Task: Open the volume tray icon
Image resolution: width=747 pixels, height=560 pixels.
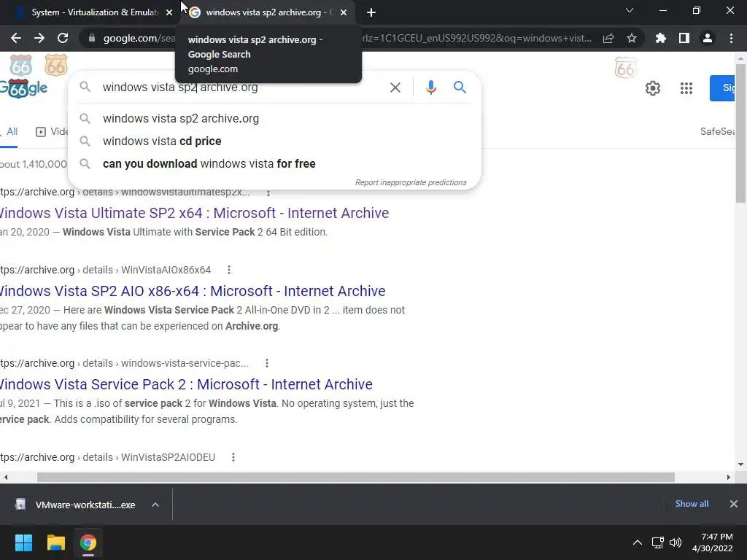Action: click(x=675, y=542)
